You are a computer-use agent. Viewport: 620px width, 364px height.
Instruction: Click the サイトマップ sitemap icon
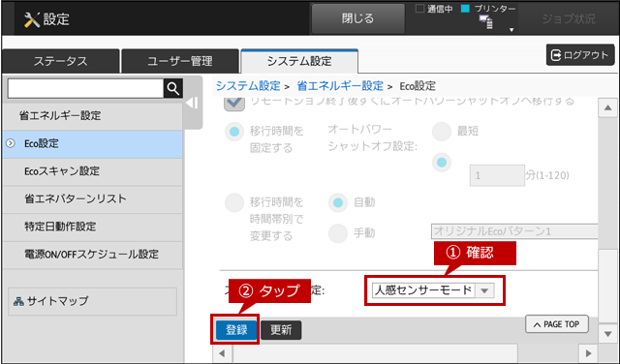[x=18, y=301]
